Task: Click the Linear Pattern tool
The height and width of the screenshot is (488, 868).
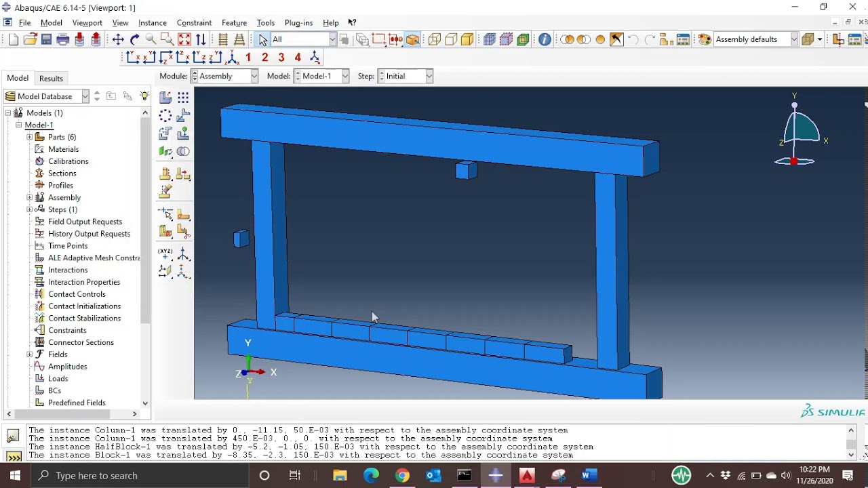Action: [x=183, y=98]
